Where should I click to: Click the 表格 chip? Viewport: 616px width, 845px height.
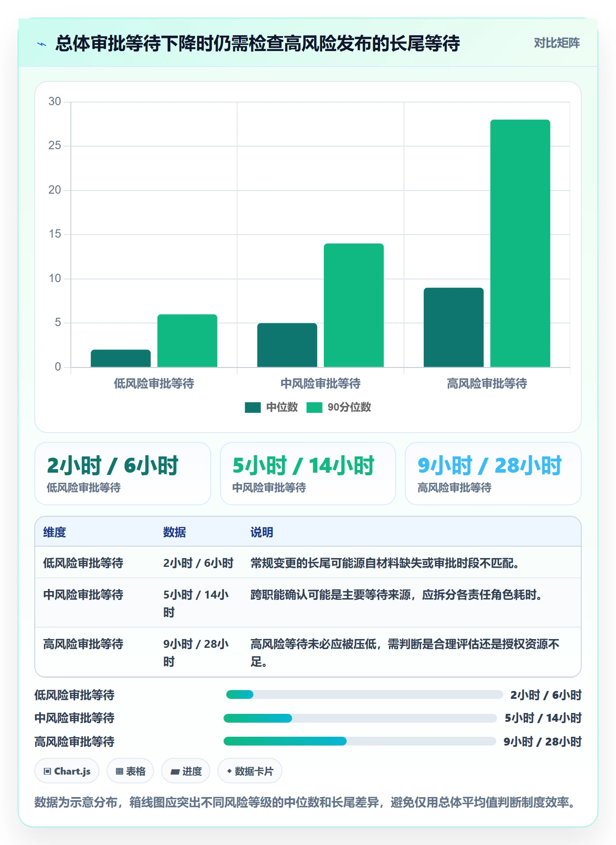130,771
